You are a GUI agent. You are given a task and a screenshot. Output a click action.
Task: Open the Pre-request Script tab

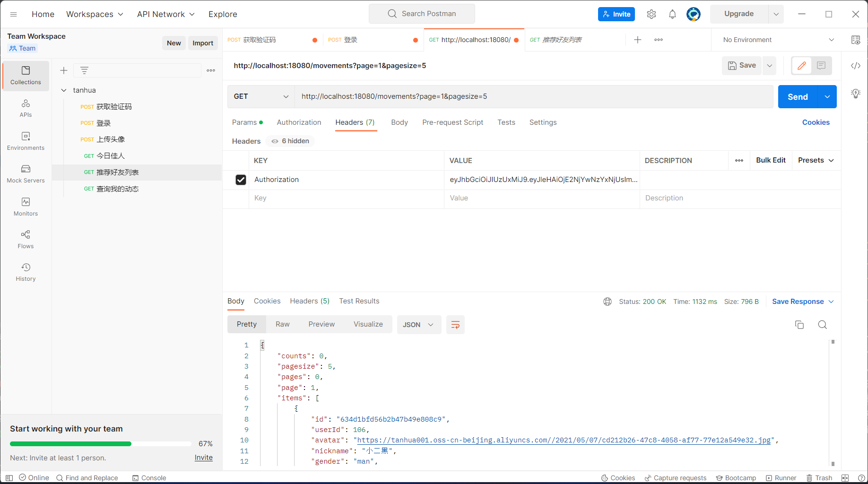(x=453, y=122)
